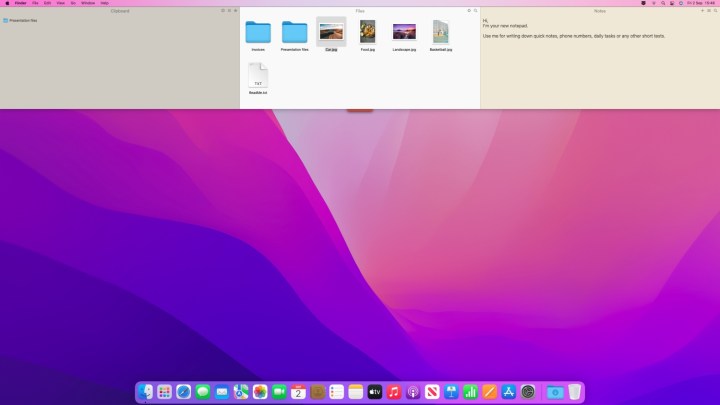Click the Wi-Fi status icon
Screen dimensions: 720x405
click(x=654, y=3)
